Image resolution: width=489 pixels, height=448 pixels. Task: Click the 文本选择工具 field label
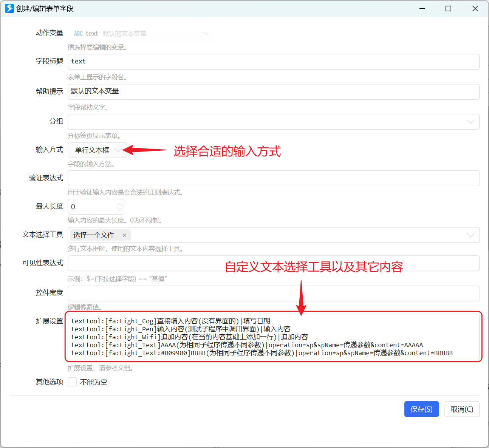43,235
